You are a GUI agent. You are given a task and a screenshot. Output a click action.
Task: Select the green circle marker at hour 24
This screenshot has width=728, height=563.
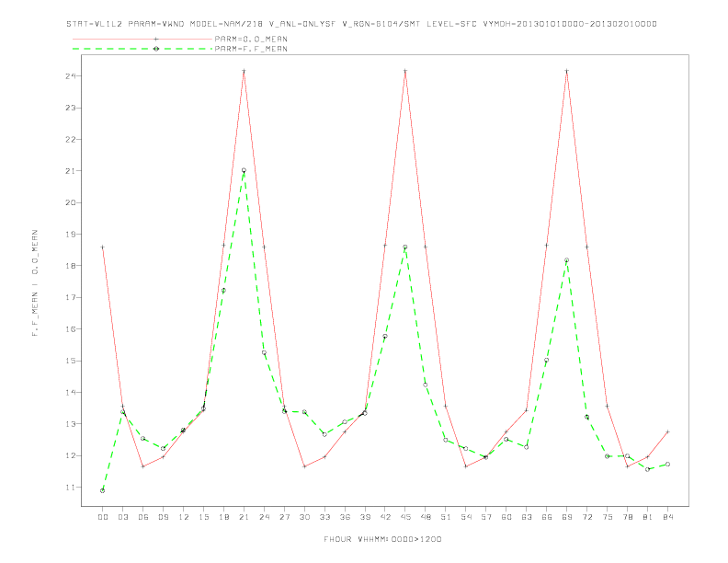tap(264, 352)
